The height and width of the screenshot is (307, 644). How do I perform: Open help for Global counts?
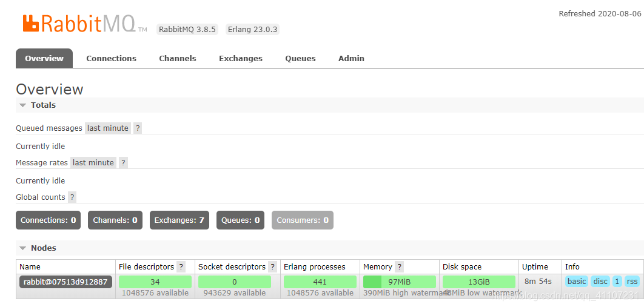(x=72, y=197)
